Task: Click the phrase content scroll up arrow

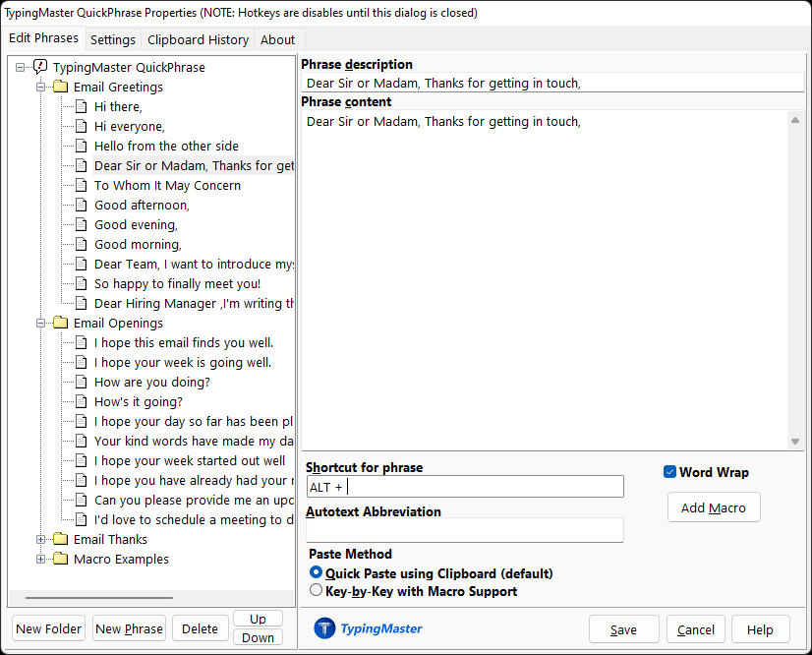Action: click(x=795, y=120)
